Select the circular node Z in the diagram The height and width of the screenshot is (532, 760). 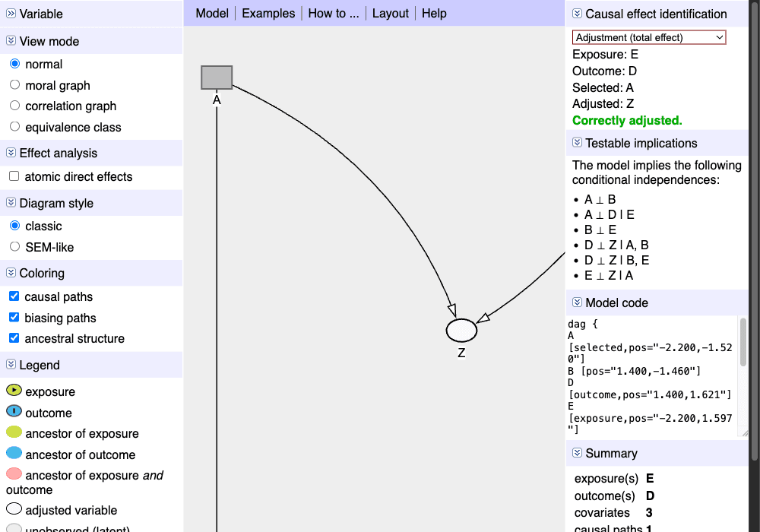tap(461, 330)
